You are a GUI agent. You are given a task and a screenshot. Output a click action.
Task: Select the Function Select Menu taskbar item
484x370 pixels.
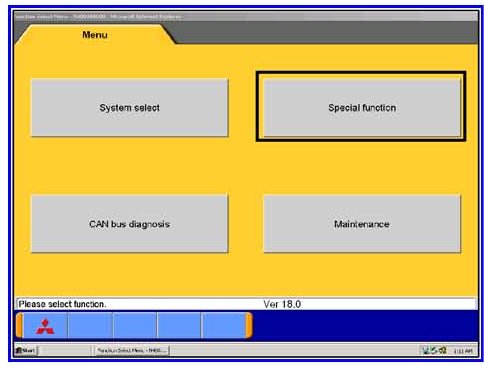pyautogui.click(x=132, y=351)
